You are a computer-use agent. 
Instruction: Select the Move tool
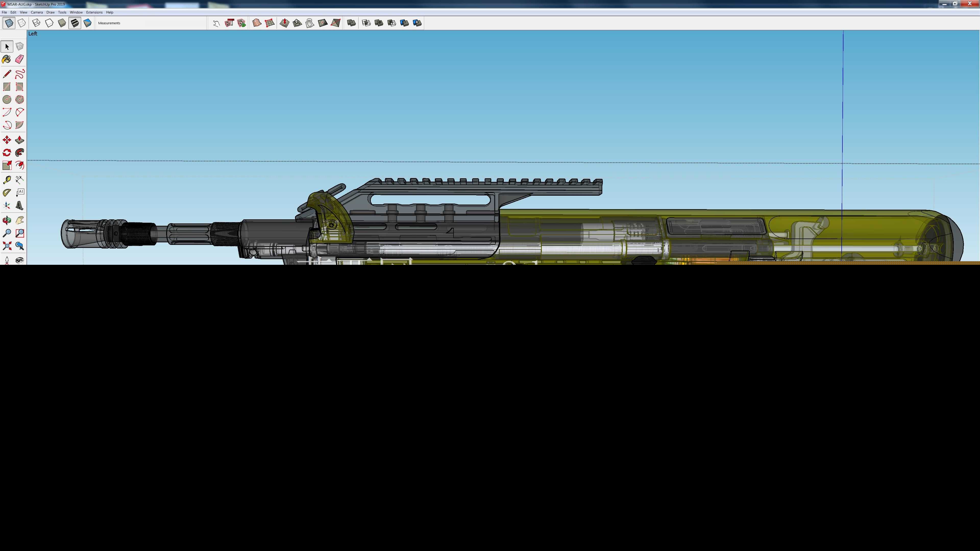point(7,140)
